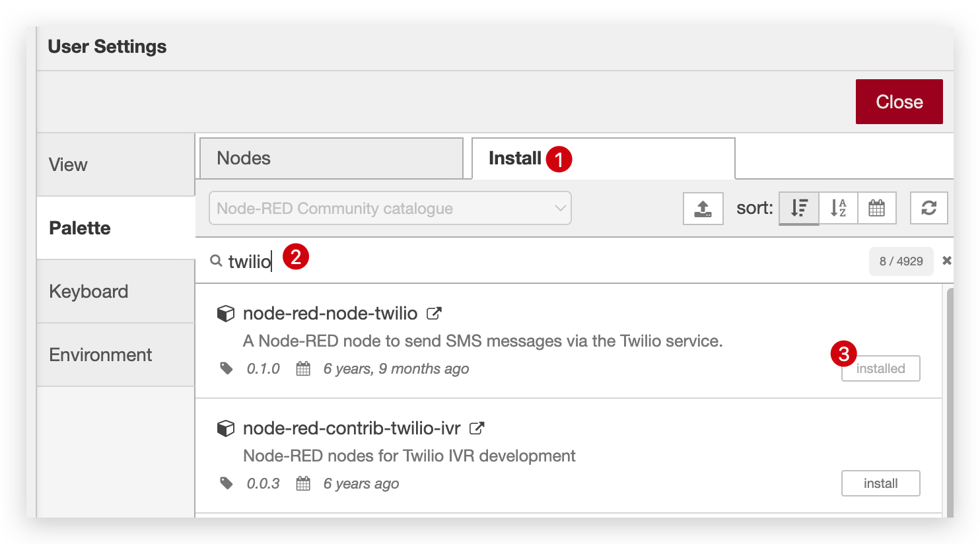Screen dimensions: 980x544
Task: Click the User Settings title
Action: 107,47
